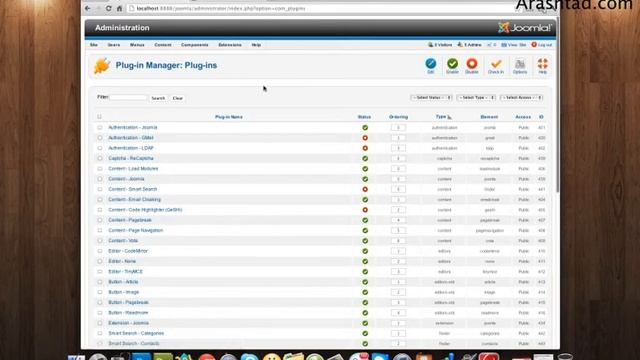Click the Joomla! logo in header

click(x=524, y=27)
